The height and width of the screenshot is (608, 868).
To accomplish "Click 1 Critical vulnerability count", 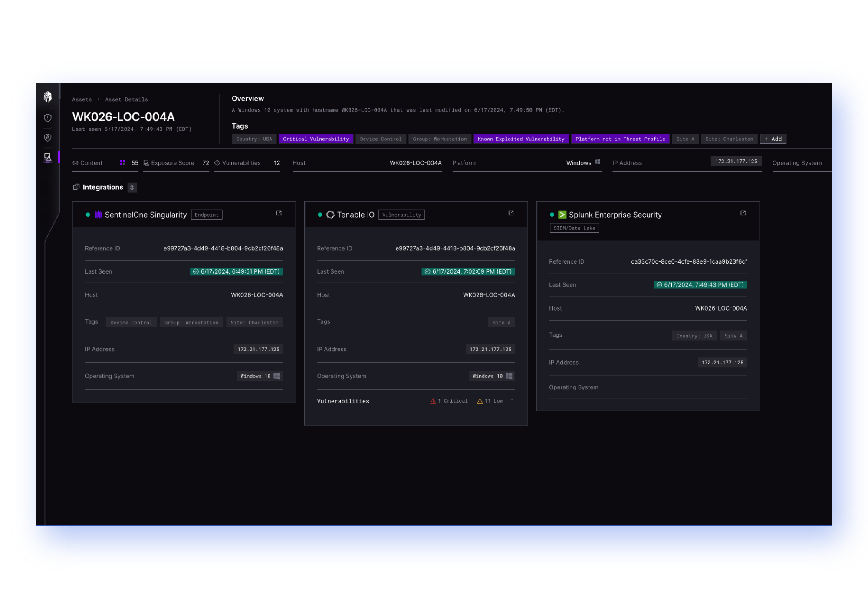I will [449, 401].
